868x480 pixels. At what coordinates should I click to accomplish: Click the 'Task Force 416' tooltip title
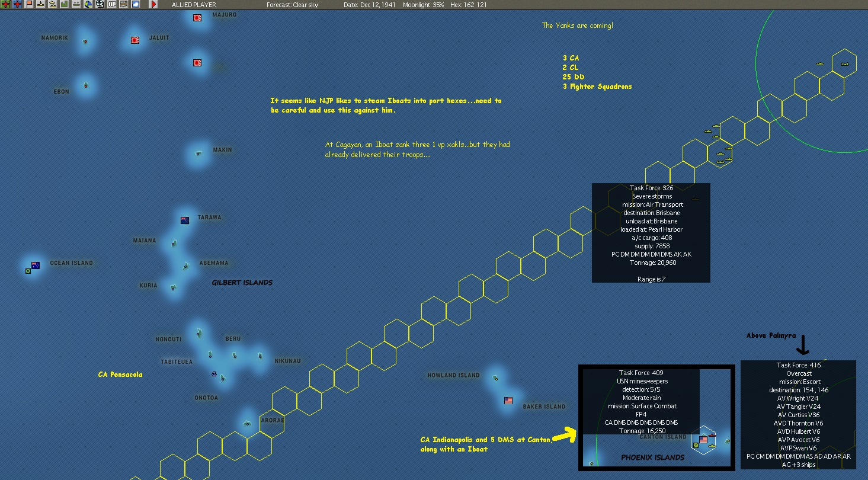pos(799,365)
